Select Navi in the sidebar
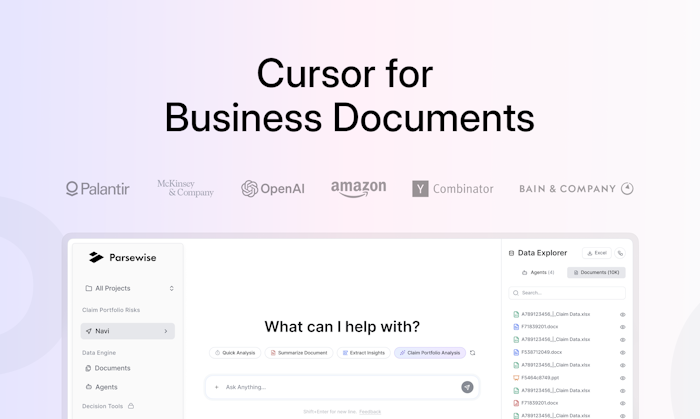The image size is (700, 419). 128,331
